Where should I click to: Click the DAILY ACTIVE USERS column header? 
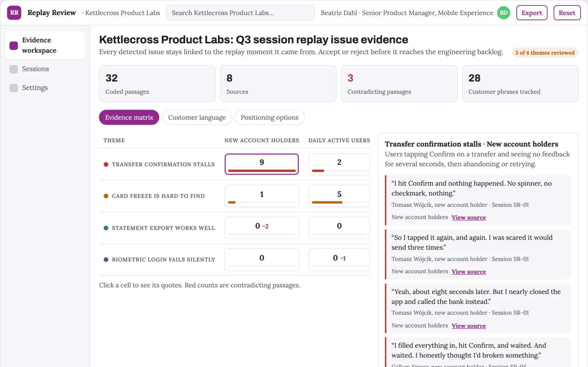pos(339,140)
